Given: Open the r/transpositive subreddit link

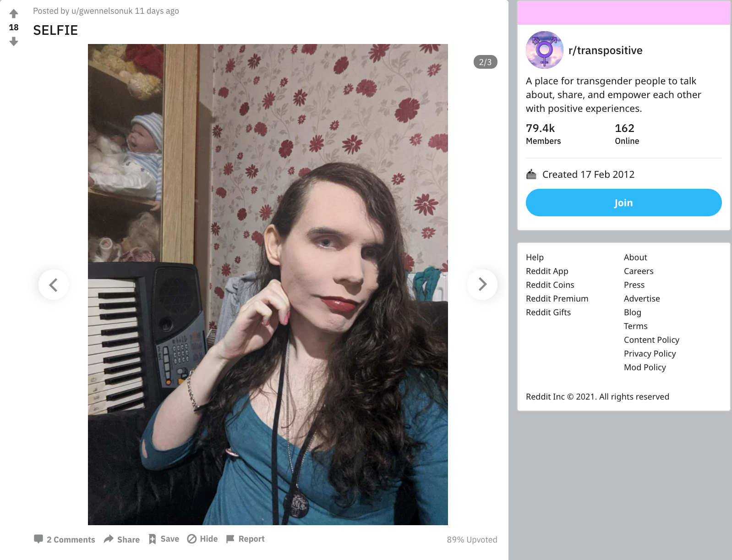Looking at the screenshot, I should pyautogui.click(x=606, y=50).
